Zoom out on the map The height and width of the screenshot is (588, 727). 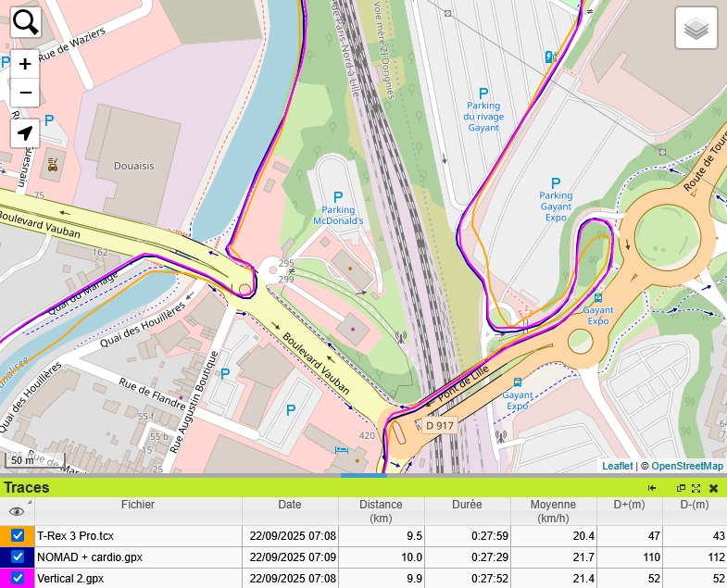(x=26, y=93)
